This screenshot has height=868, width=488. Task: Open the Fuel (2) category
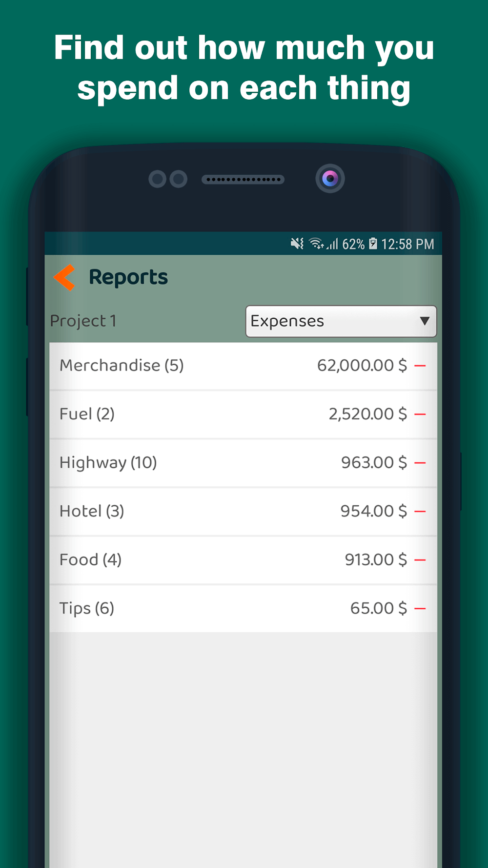click(87, 414)
